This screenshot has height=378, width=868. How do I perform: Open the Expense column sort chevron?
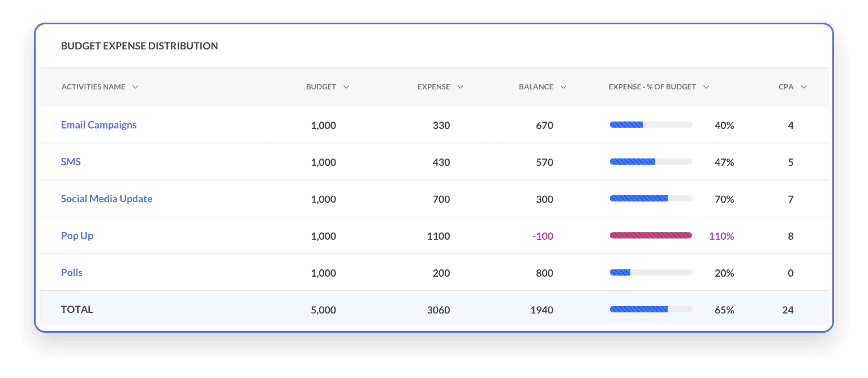point(460,87)
